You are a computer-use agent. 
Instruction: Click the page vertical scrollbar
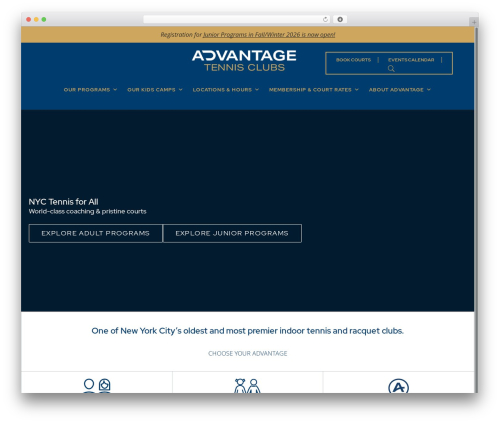(476, 210)
